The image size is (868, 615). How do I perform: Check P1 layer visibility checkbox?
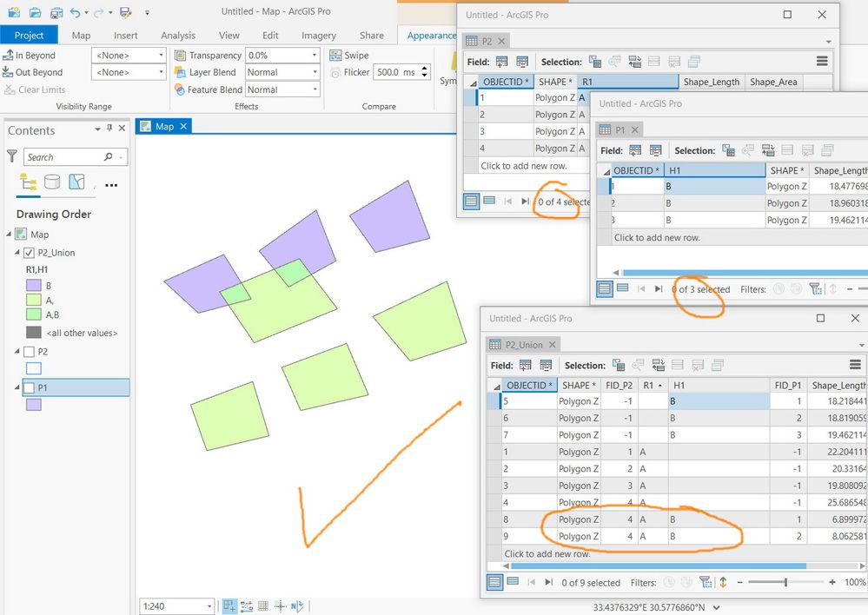(x=29, y=387)
